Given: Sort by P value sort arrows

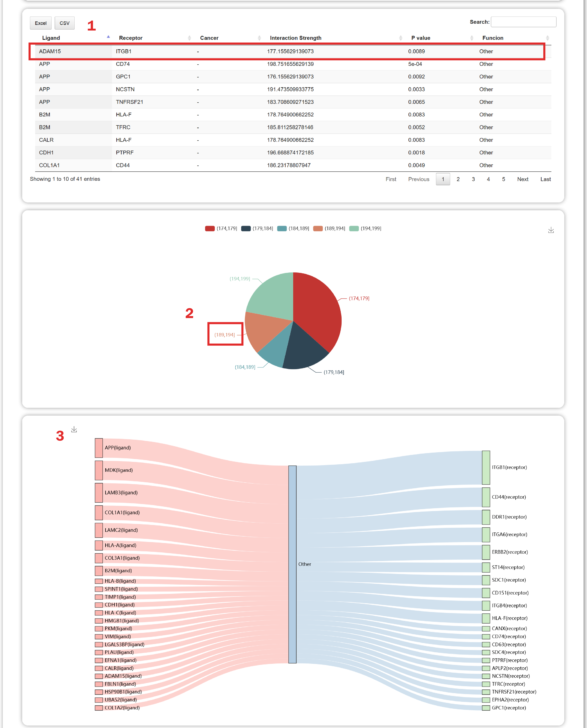Looking at the screenshot, I should (472, 38).
